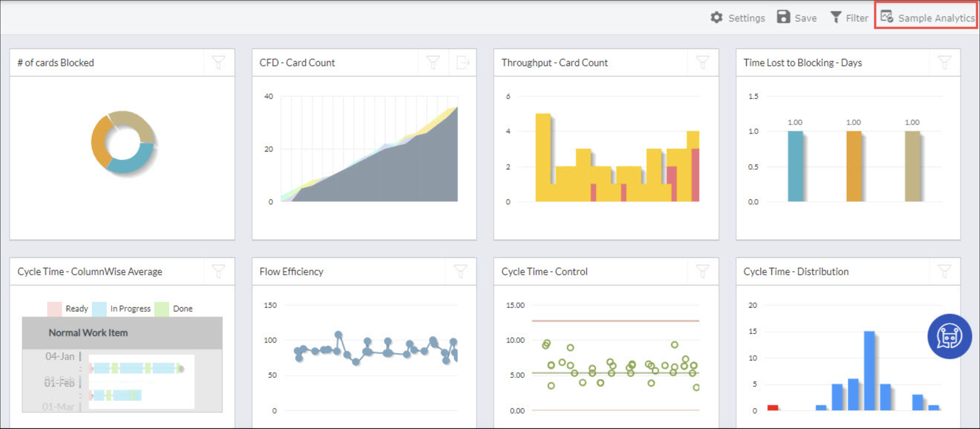The width and height of the screenshot is (980, 429).
Task: Open the chatbot assistant bubble
Action: pos(949,336)
